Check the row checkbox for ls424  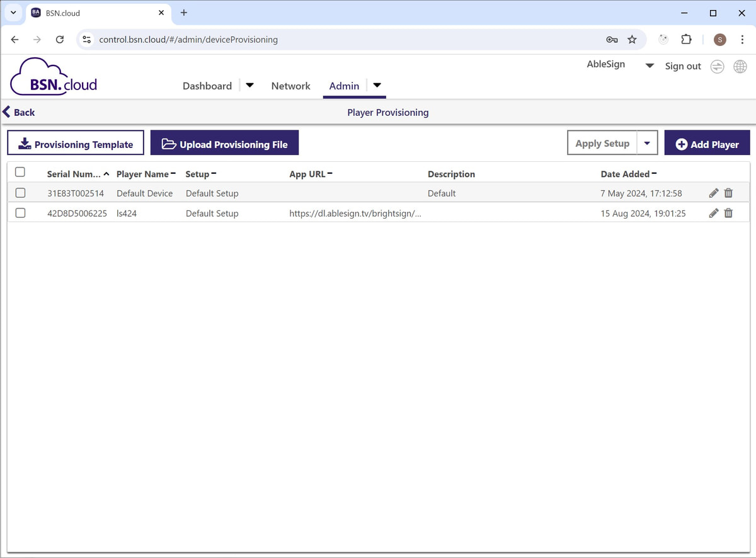[x=20, y=213]
